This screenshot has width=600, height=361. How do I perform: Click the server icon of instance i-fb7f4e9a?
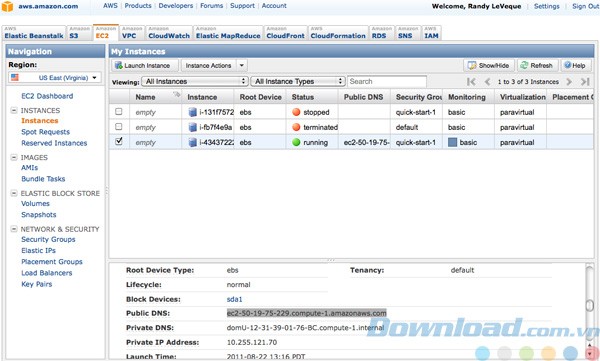[x=192, y=127]
